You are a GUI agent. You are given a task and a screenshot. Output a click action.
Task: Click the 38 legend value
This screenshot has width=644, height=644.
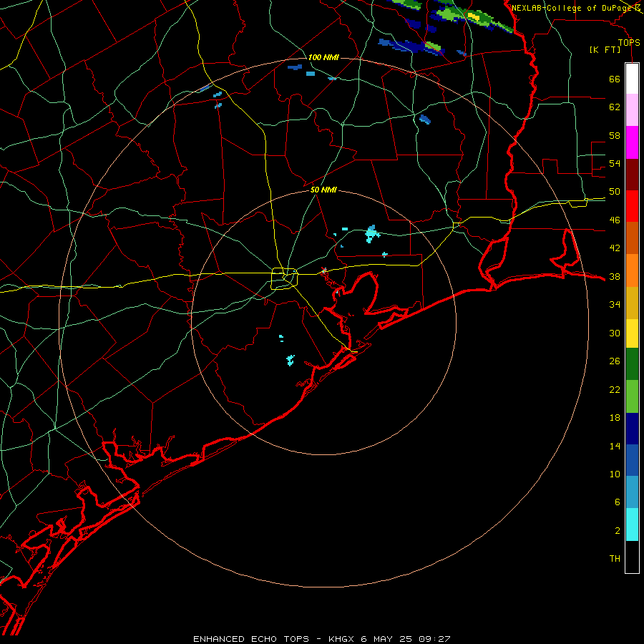click(615, 276)
